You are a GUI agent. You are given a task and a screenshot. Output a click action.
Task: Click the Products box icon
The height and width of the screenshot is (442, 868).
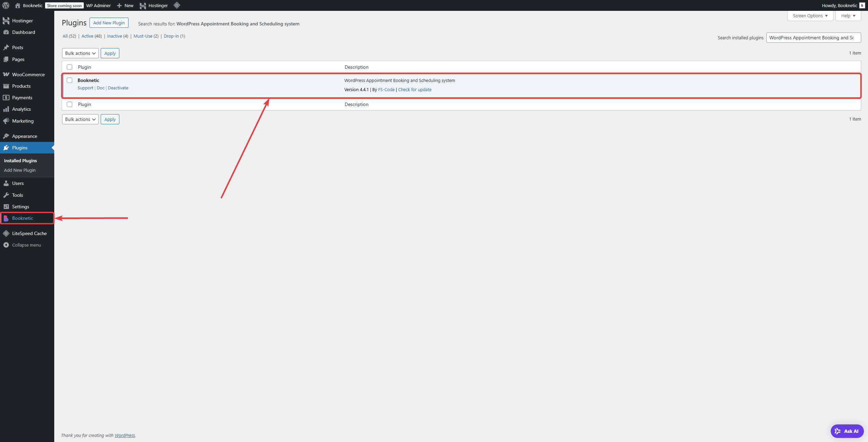click(x=6, y=86)
